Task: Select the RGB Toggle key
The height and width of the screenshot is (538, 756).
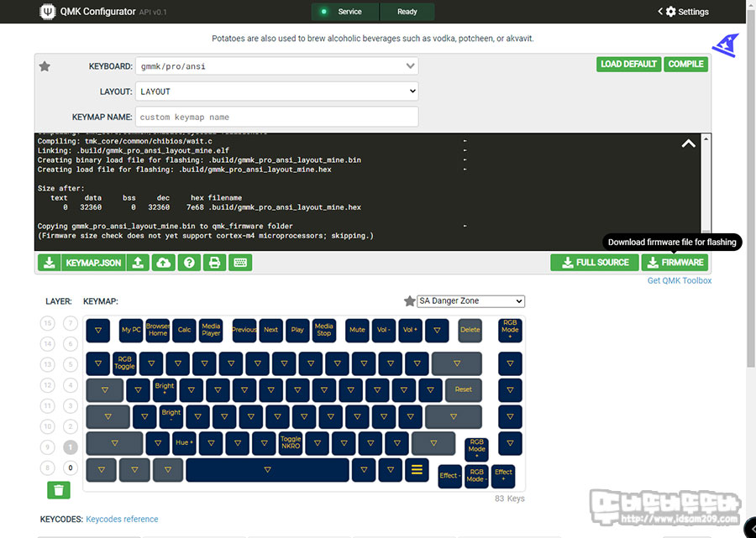Action: (x=125, y=363)
